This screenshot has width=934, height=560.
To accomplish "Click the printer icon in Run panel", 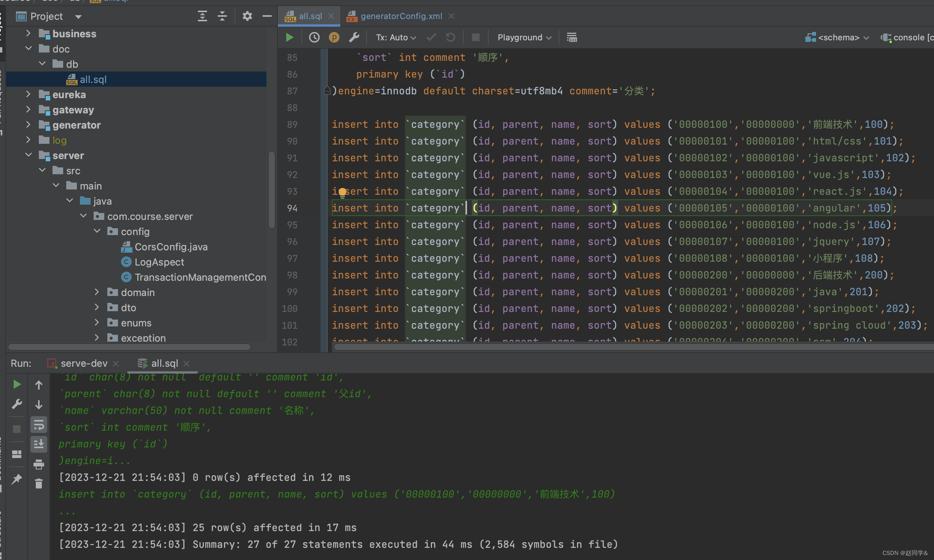I will (x=38, y=464).
